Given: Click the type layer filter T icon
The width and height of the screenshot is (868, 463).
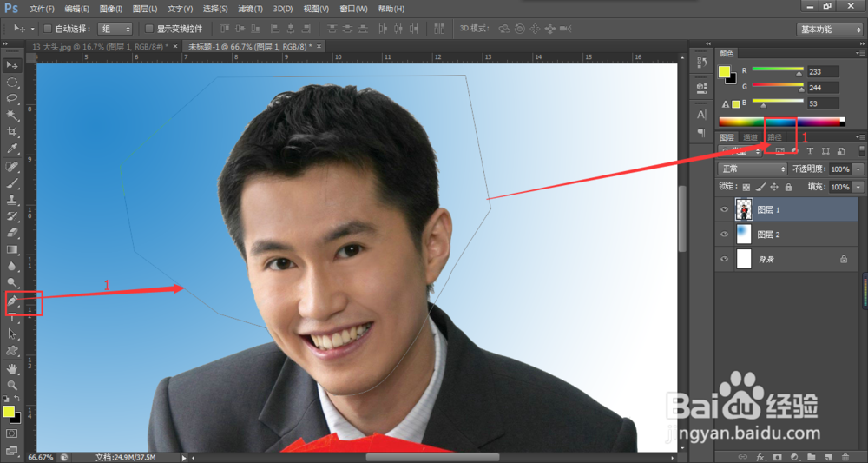Looking at the screenshot, I should tap(810, 150).
